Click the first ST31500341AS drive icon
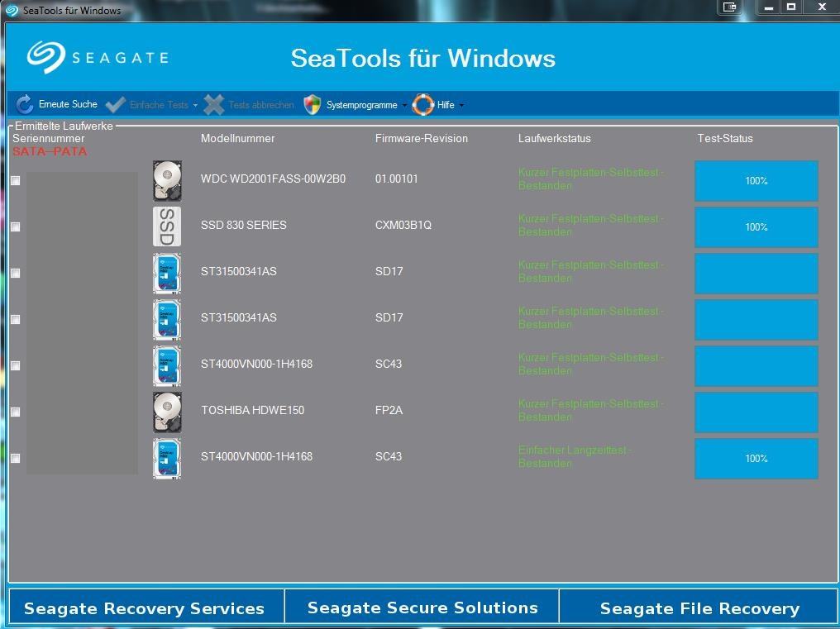 (x=167, y=274)
